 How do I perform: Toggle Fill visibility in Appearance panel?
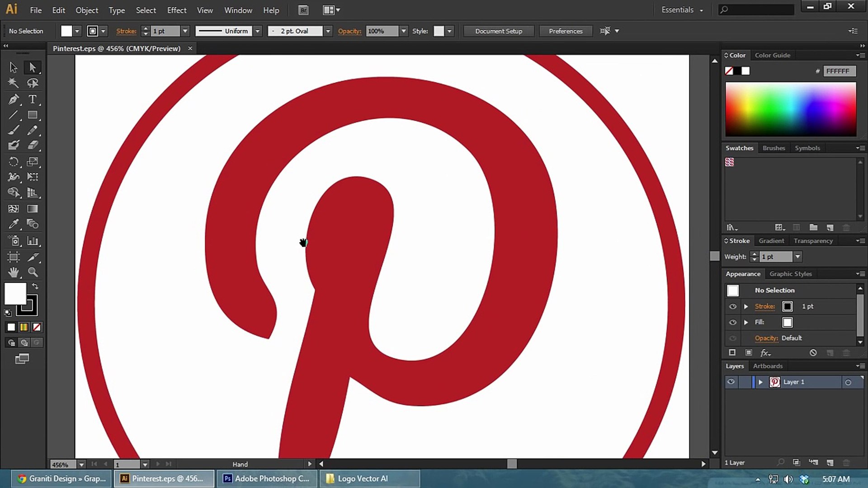tap(733, 322)
